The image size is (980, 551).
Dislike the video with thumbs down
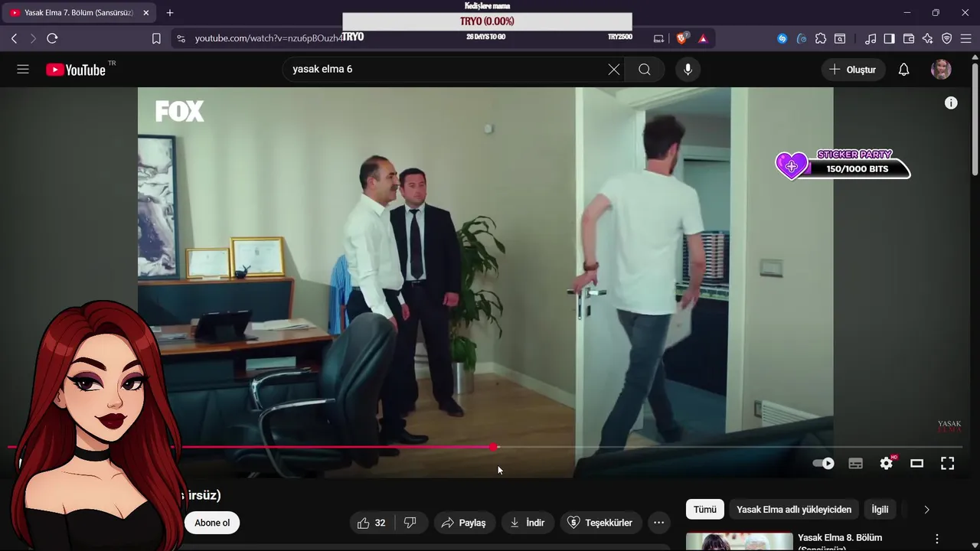coord(410,523)
